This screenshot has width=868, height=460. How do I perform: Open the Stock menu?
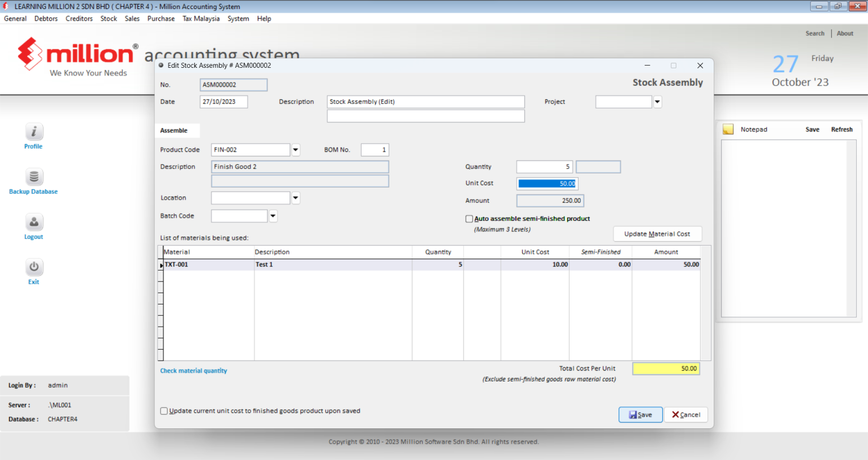pyautogui.click(x=108, y=19)
